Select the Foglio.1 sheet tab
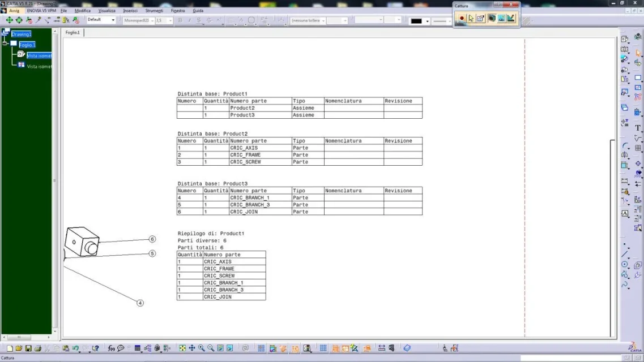644x362 pixels. click(x=72, y=32)
